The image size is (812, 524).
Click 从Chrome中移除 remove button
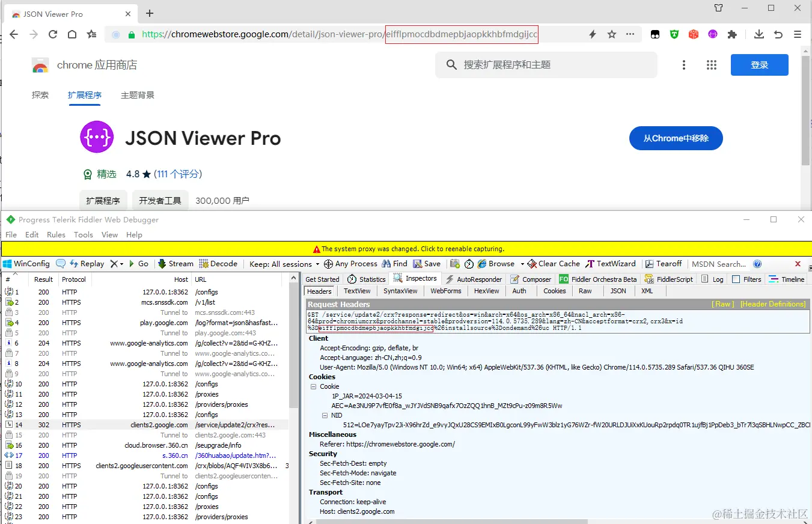pyautogui.click(x=676, y=138)
